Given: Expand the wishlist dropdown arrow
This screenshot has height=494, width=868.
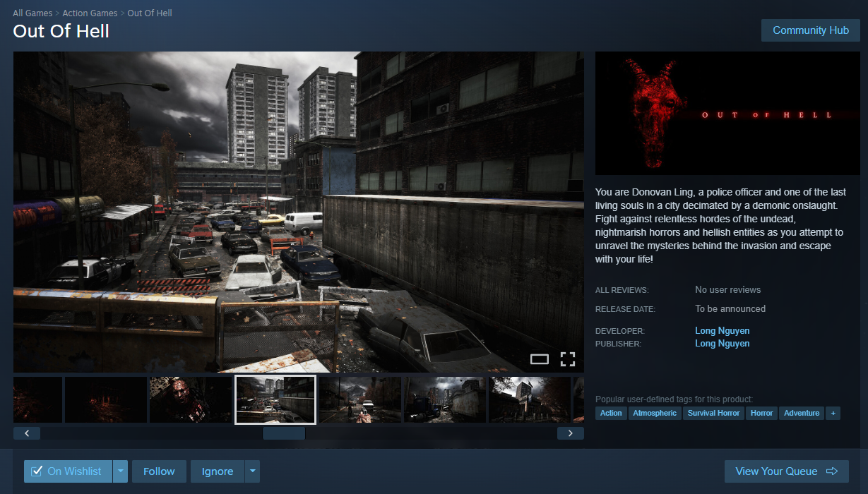Looking at the screenshot, I should [121, 471].
